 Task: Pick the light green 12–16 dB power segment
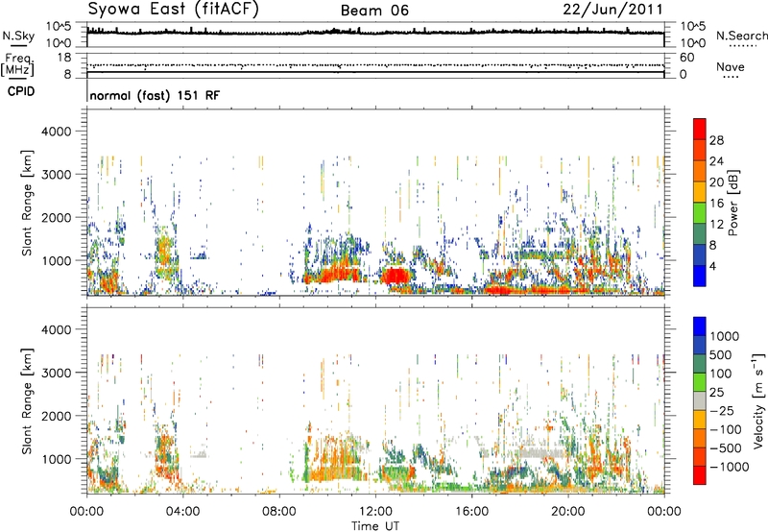tap(700, 213)
